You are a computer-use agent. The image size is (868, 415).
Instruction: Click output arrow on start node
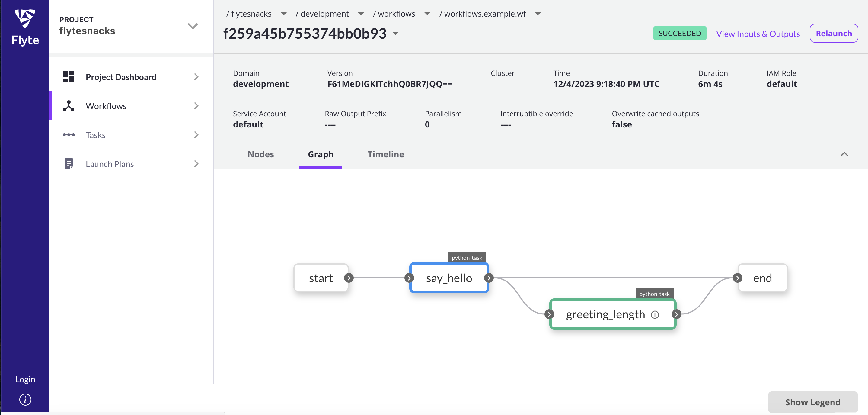(x=349, y=278)
